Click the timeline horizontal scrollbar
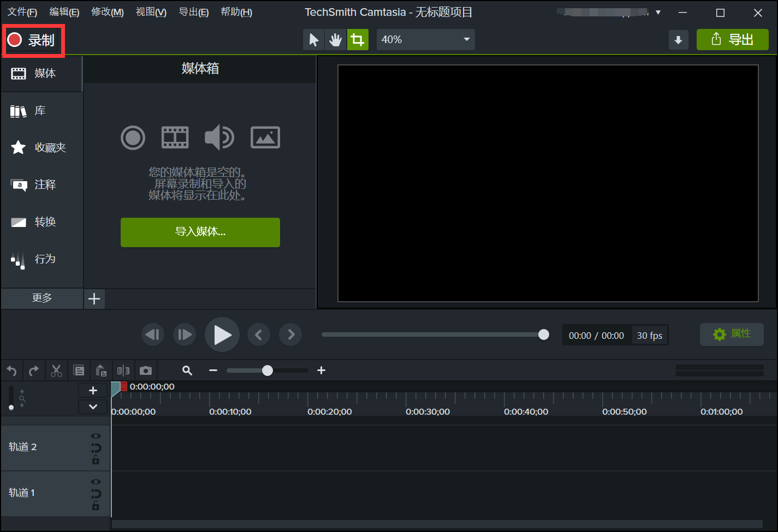 pos(437,524)
